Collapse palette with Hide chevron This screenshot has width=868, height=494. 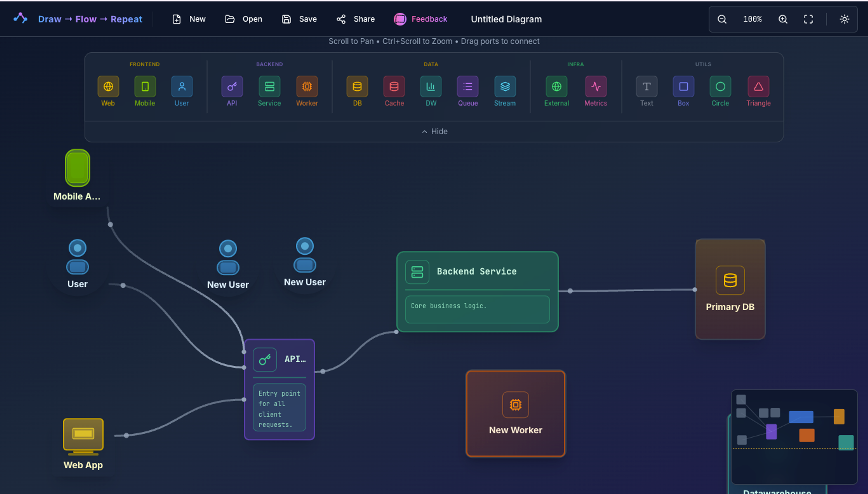coord(434,132)
